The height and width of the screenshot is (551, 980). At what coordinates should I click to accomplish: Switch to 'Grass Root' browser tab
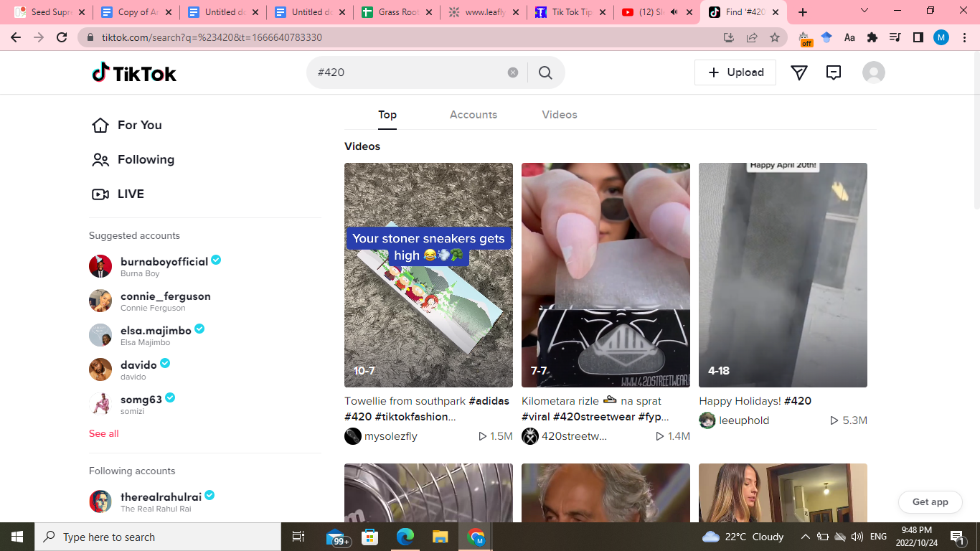[396, 12]
